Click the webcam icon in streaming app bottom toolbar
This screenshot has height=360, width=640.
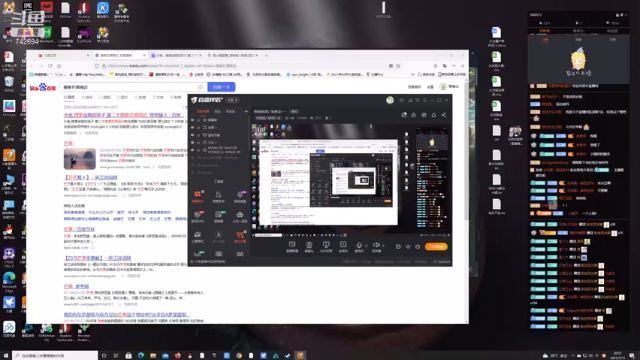coord(309,245)
